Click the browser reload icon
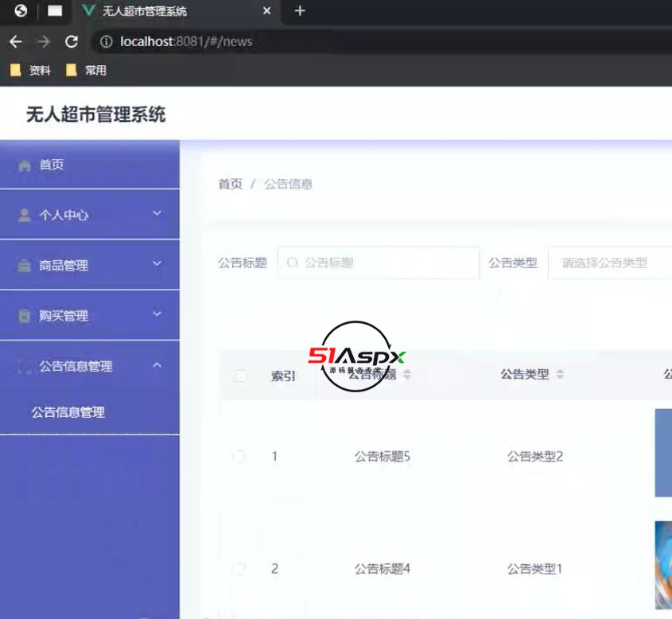This screenshot has height=619, width=672. 72,41
